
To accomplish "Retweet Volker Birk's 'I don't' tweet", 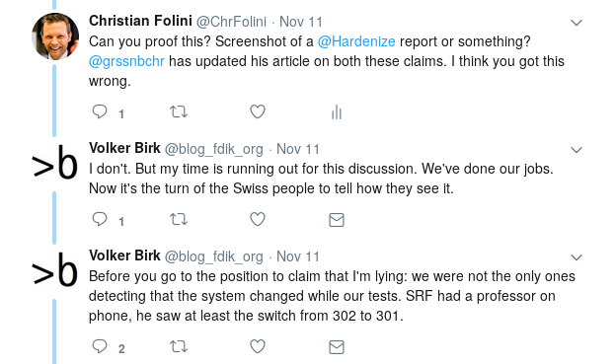I will click(x=179, y=219).
